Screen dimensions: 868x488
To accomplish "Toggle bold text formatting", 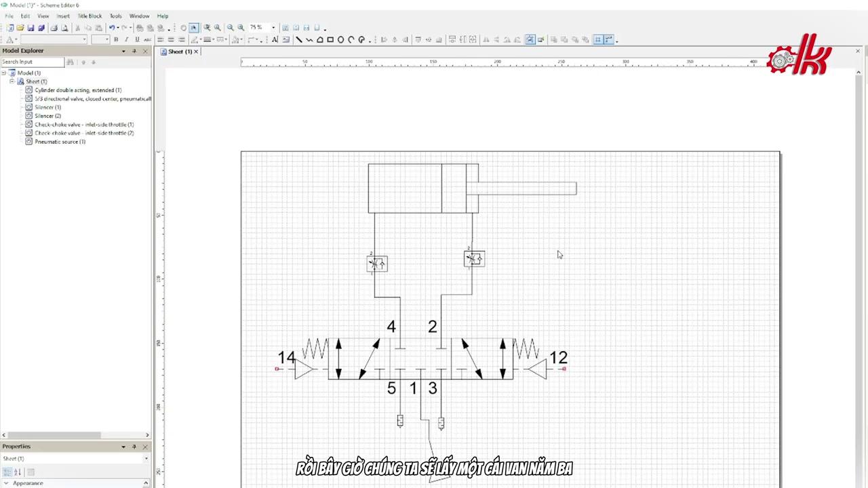I will click(116, 39).
